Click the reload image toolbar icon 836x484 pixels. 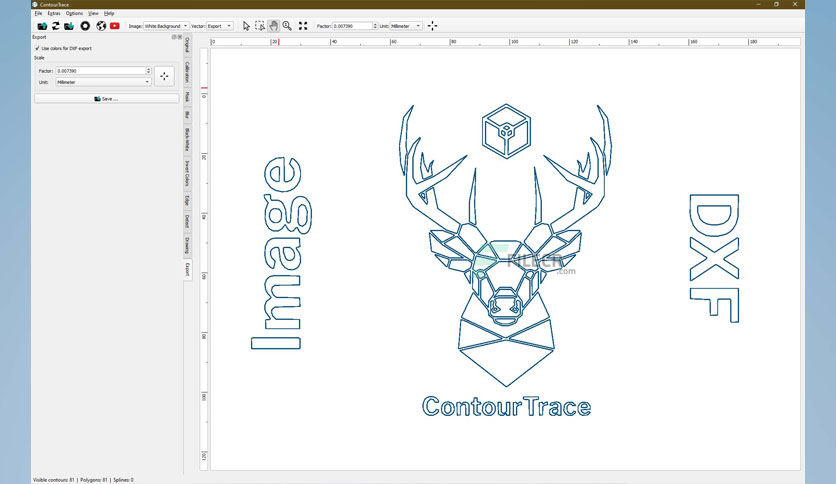tap(55, 26)
